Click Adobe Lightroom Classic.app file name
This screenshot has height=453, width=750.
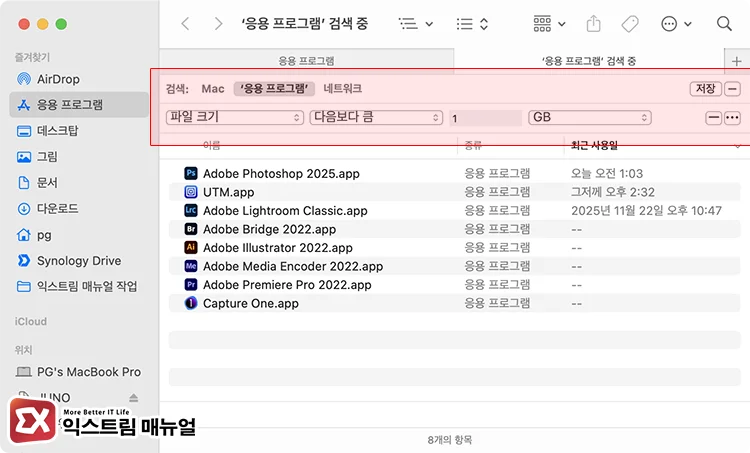[286, 211]
